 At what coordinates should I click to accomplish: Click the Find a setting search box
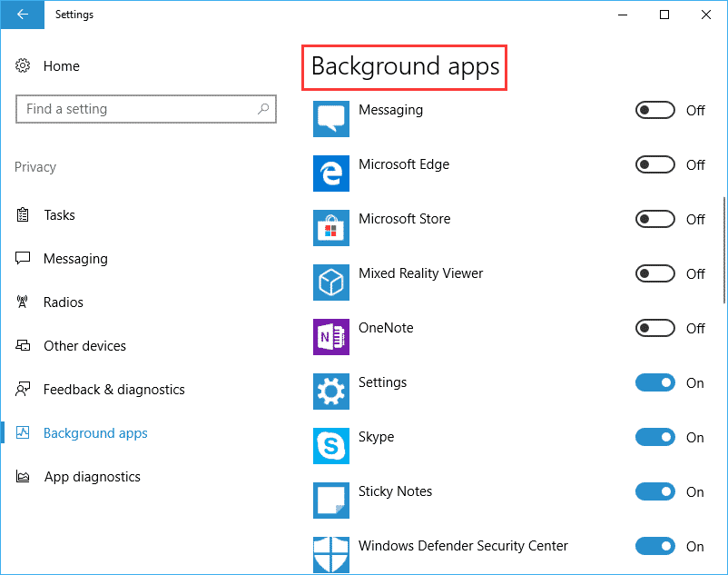[x=146, y=109]
